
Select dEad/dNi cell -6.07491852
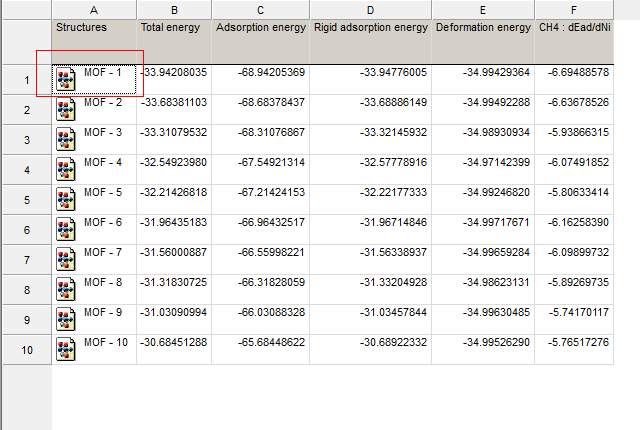[574, 170]
